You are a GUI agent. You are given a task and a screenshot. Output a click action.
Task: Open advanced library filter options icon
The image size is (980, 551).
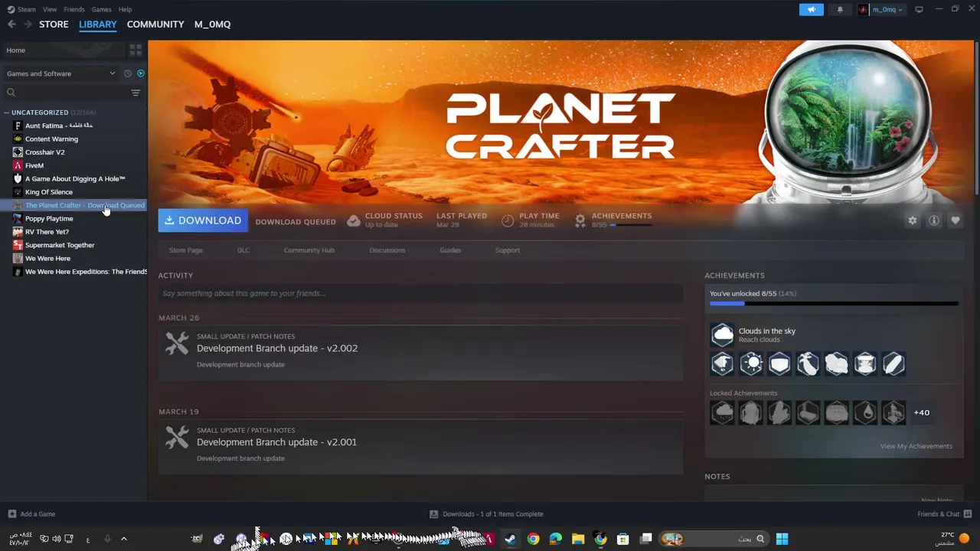point(136,93)
